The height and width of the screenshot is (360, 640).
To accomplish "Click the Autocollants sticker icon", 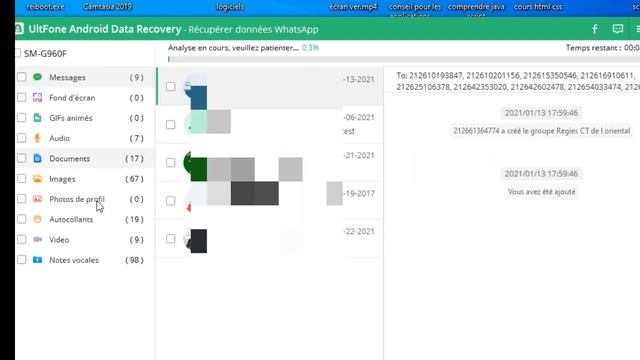I will (38, 219).
